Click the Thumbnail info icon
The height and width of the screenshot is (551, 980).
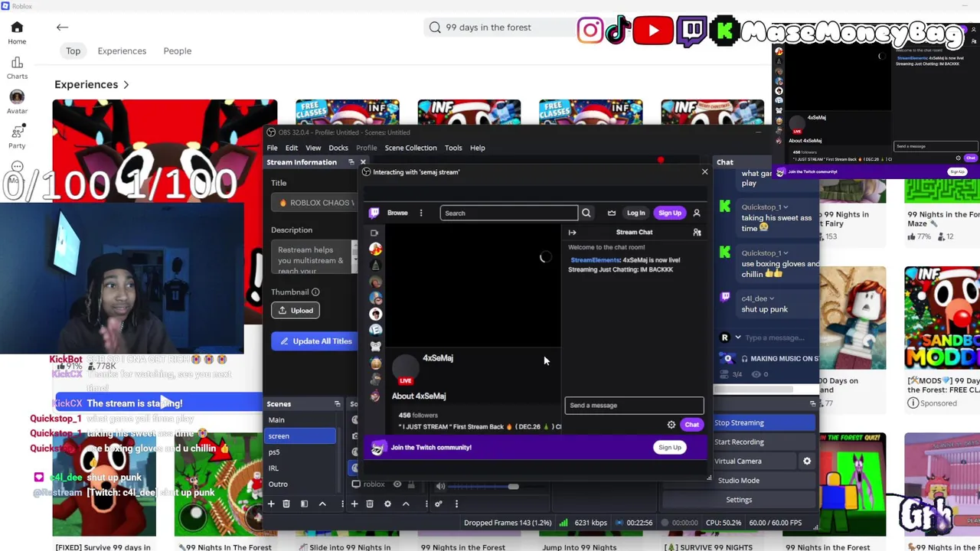pos(315,292)
